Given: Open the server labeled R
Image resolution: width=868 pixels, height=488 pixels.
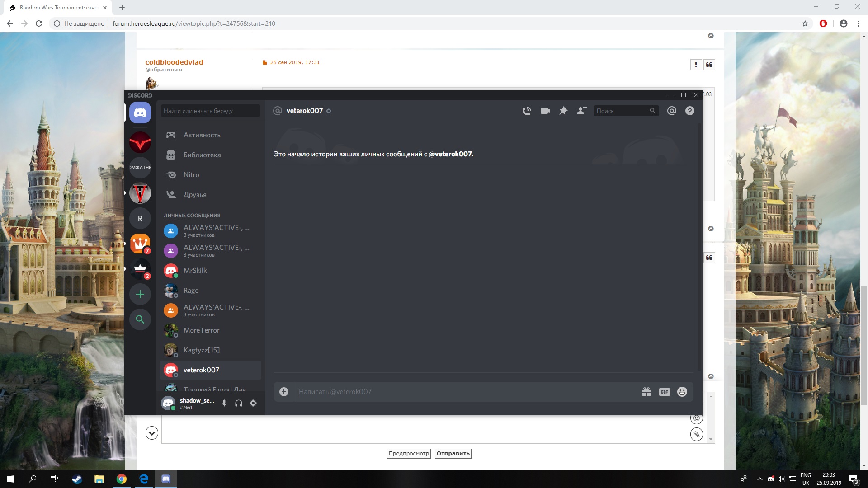Looking at the screenshot, I should (140, 219).
